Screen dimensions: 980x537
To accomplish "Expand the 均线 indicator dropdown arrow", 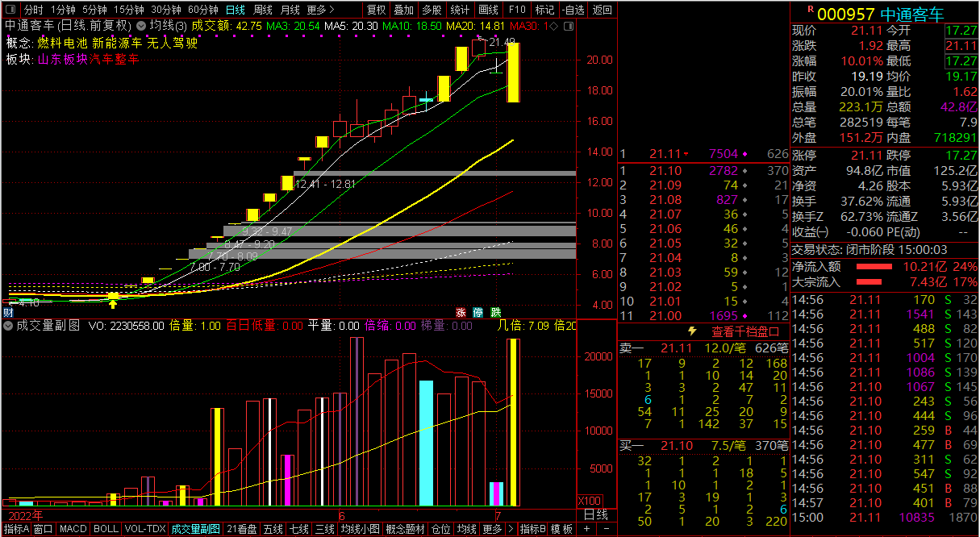I will (142, 26).
